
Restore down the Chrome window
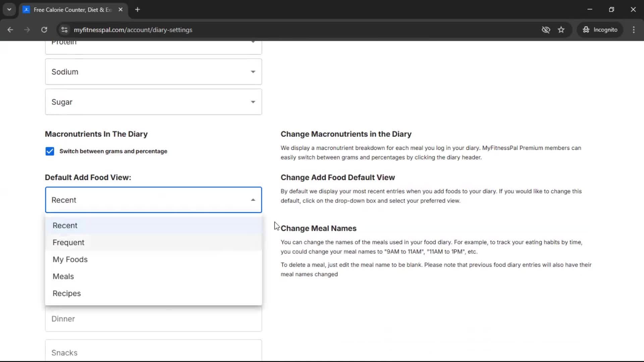tap(611, 10)
